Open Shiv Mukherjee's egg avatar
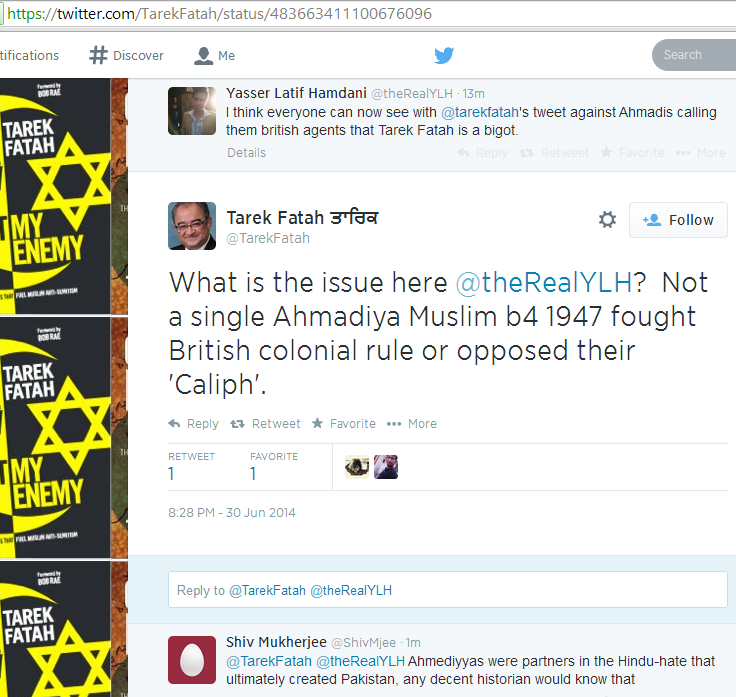 192,660
